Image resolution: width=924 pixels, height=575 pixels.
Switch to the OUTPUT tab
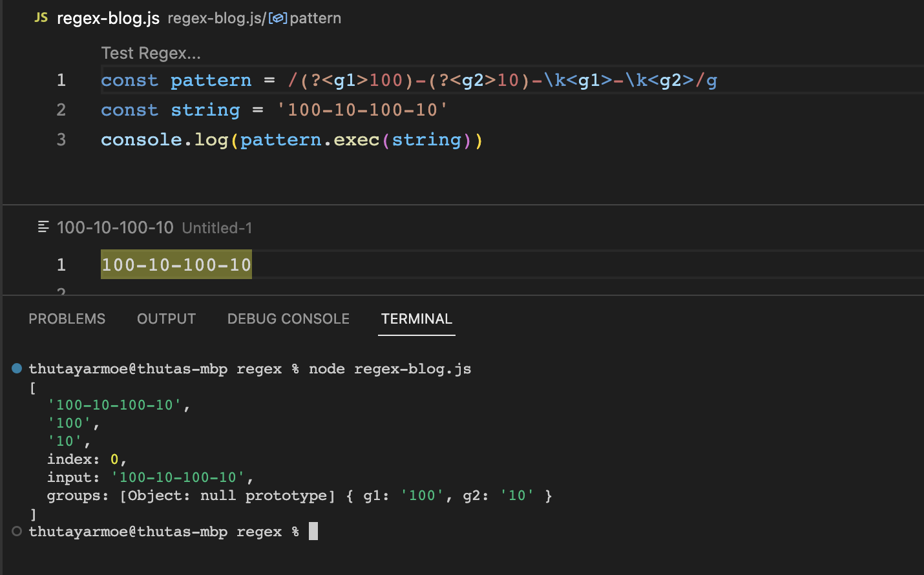166,319
